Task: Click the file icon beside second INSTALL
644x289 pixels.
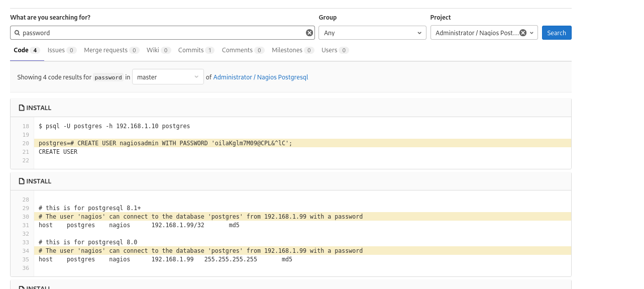Action: tap(22, 181)
